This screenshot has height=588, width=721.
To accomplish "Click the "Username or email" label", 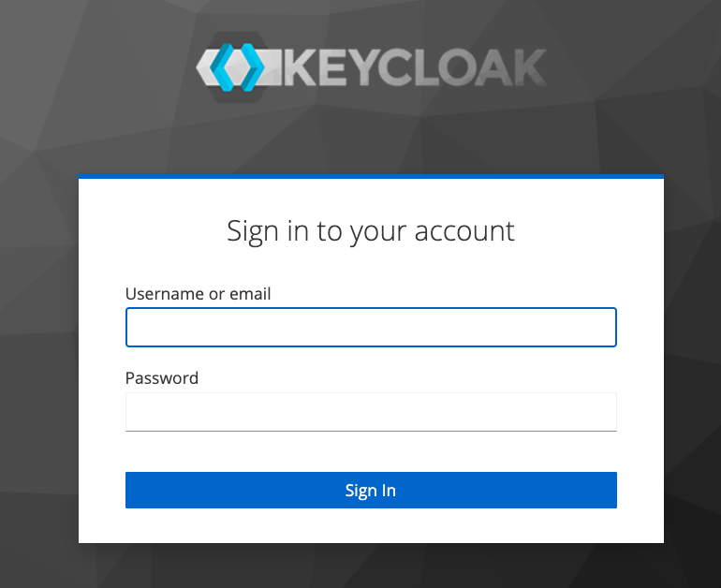I will pyautogui.click(x=198, y=293).
